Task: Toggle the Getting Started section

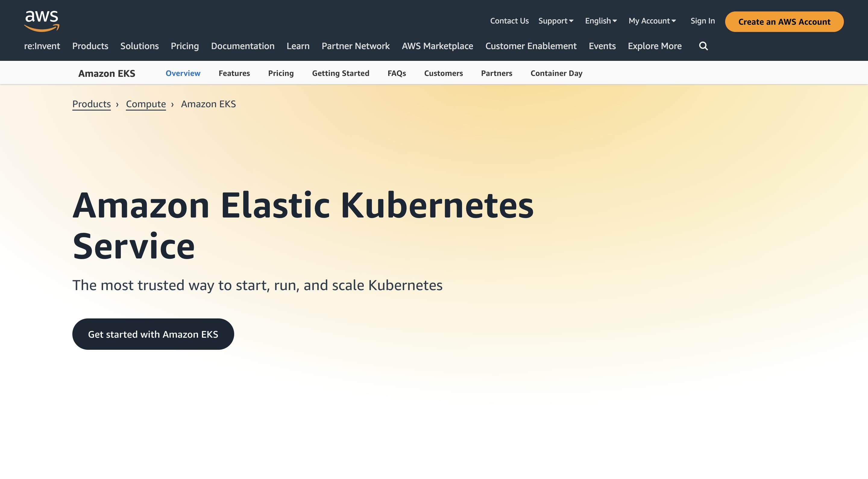Action: point(341,73)
